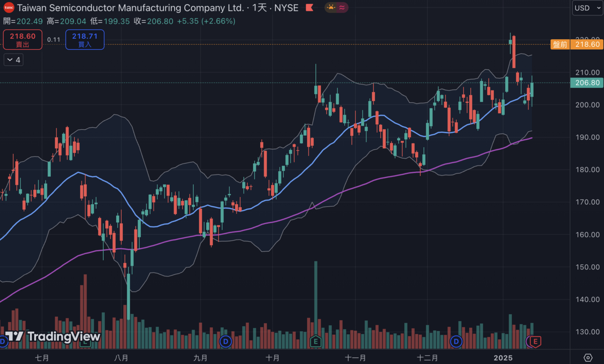This screenshot has height=364, width=604.
Task: Click the 八月 time axis label
Action: pyautogui.click(x=121, y=357)
